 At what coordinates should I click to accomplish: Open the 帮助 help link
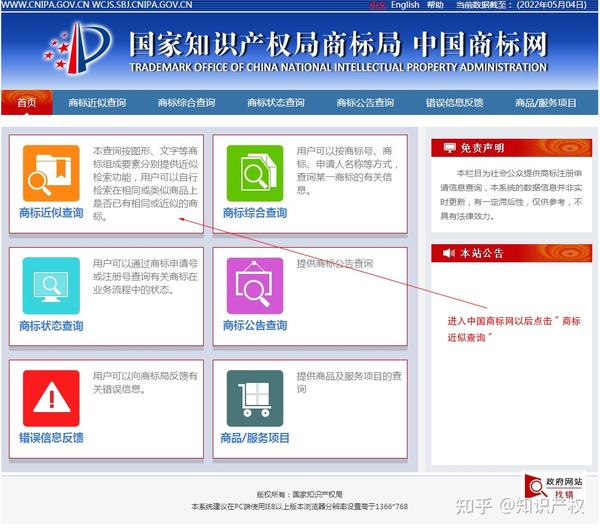click(x=435, y=5)
